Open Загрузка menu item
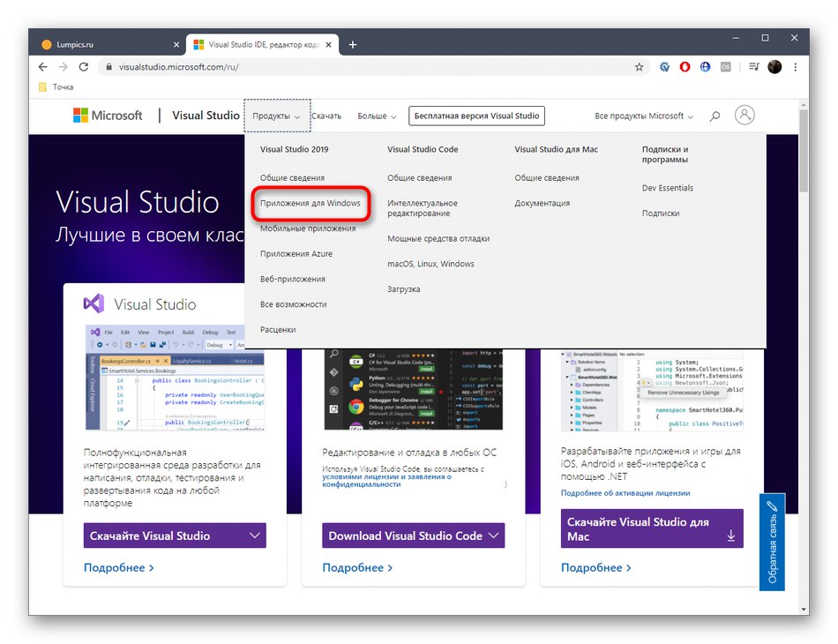The image size is (838, 644). coord(403,289)
